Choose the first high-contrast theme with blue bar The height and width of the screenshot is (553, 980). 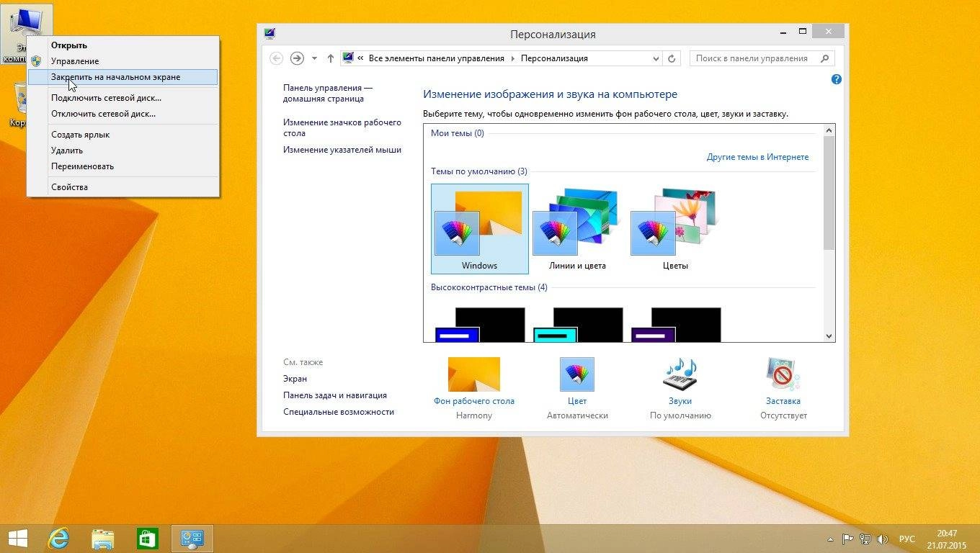pos(480,325)
